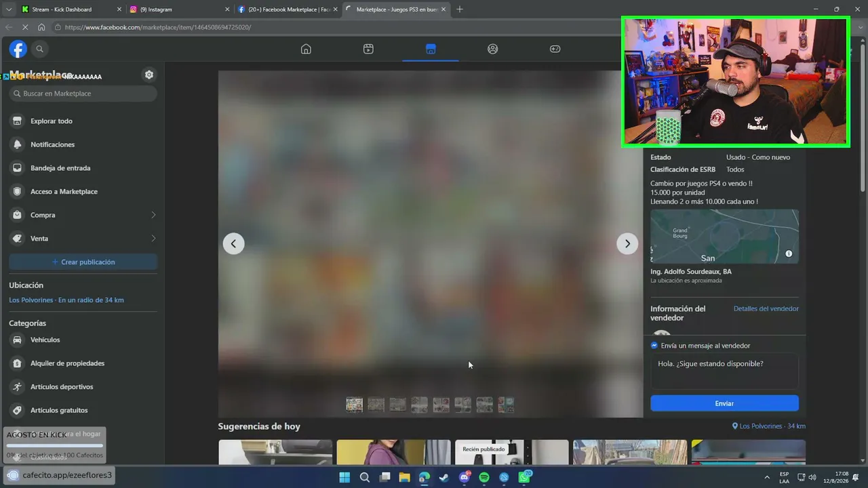Viewport: 868px width, 488px height.
Task: Click the Crear publicación button
Action: coord(83,262)
